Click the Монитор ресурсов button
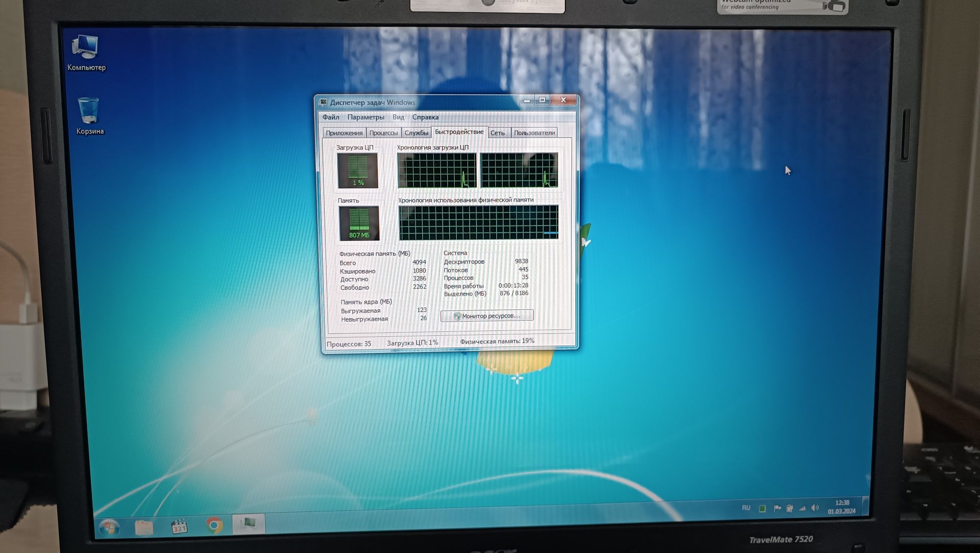Screen dimensions: 980x553 pyautogui.click(x=487, y=316)
